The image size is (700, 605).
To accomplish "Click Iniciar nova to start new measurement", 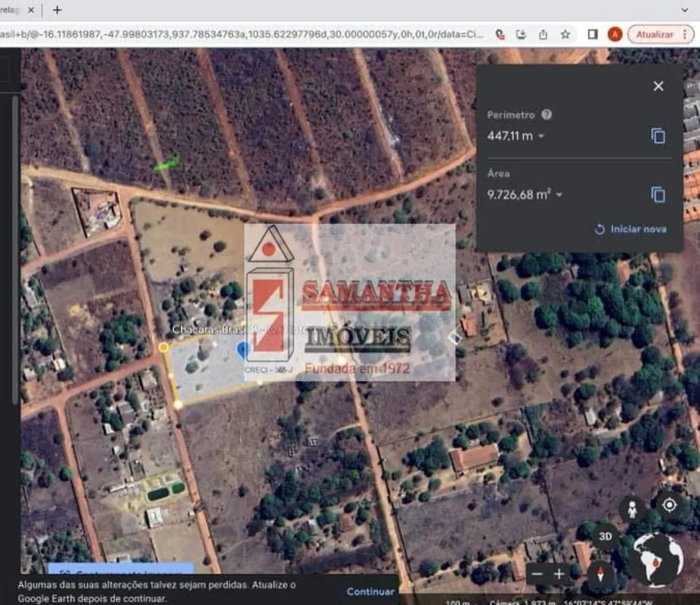I will (x=630, y=229).
